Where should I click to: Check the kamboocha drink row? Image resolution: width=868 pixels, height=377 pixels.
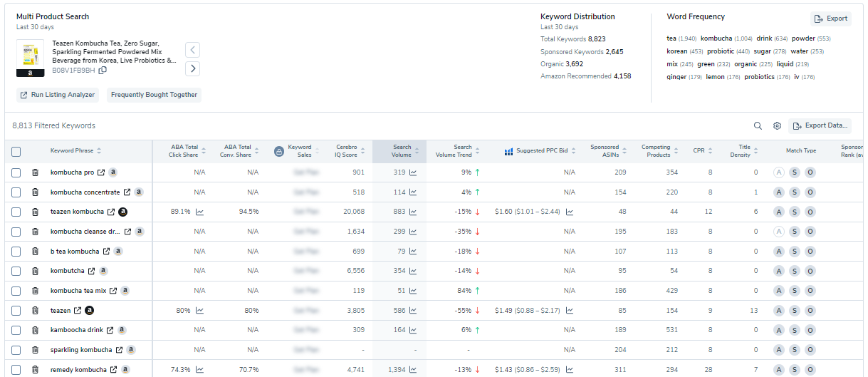pos(16,330)
